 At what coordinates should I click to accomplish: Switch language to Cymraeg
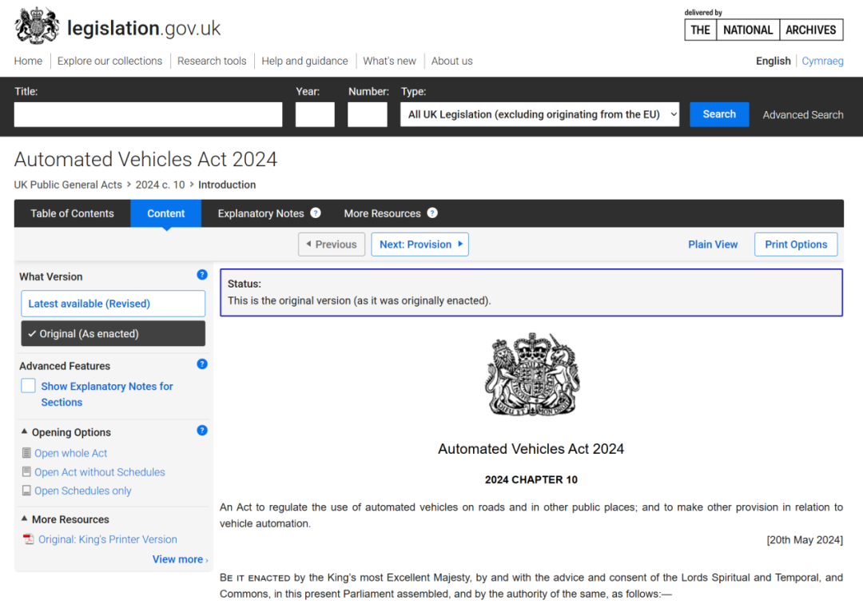[x=822, y=61]
